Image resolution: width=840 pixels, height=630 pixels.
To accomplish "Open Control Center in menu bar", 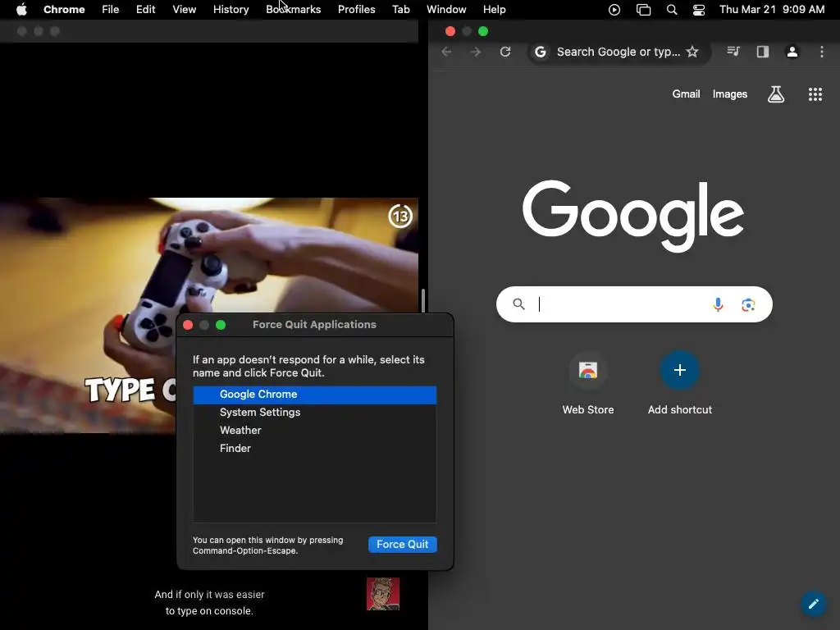I will [699, 9].
